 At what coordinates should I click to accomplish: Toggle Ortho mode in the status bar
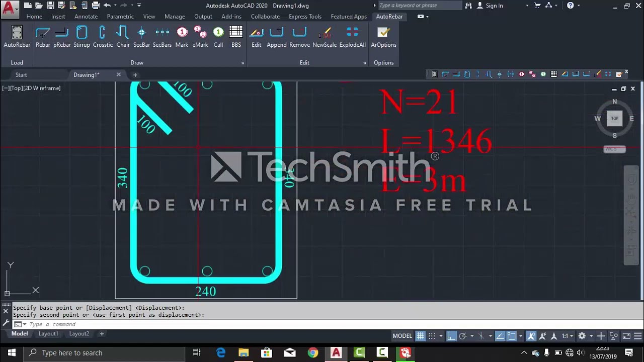[x=451, y=336]
